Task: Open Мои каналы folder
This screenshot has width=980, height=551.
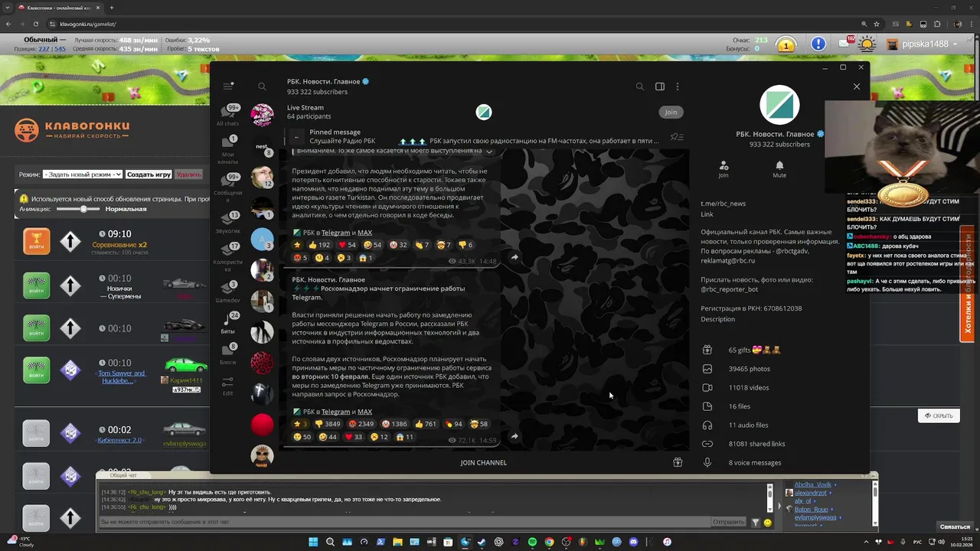Action: 227,150
